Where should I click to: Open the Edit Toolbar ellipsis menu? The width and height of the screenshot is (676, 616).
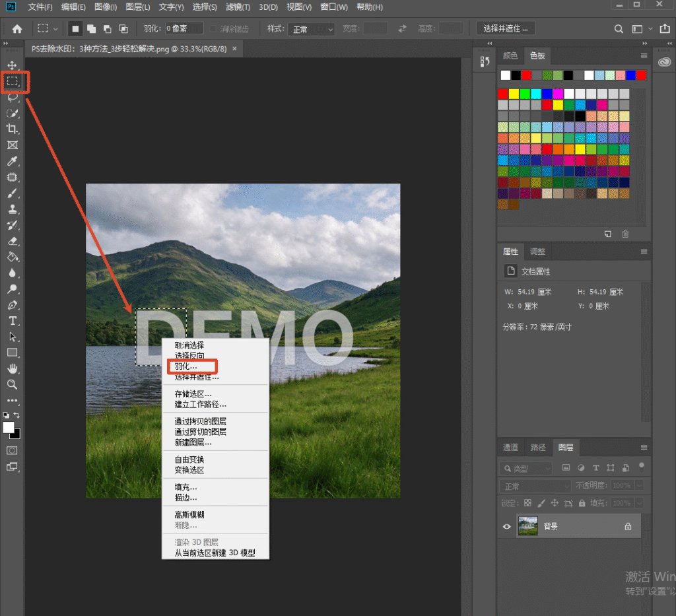[12, 401]
